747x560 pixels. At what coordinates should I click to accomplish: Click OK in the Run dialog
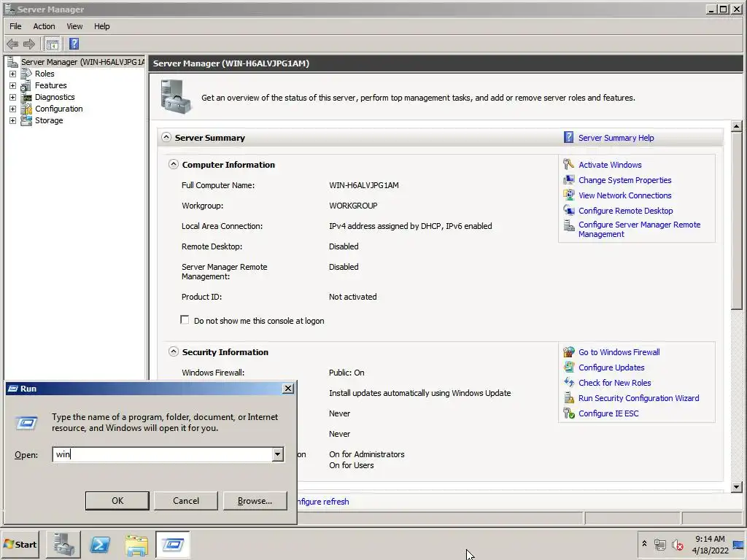(x=117, y=500)
